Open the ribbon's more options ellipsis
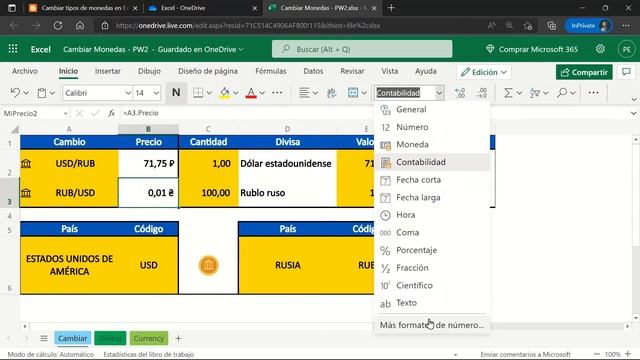The width and height of the screenshot is (640, 360). (593, 93)
